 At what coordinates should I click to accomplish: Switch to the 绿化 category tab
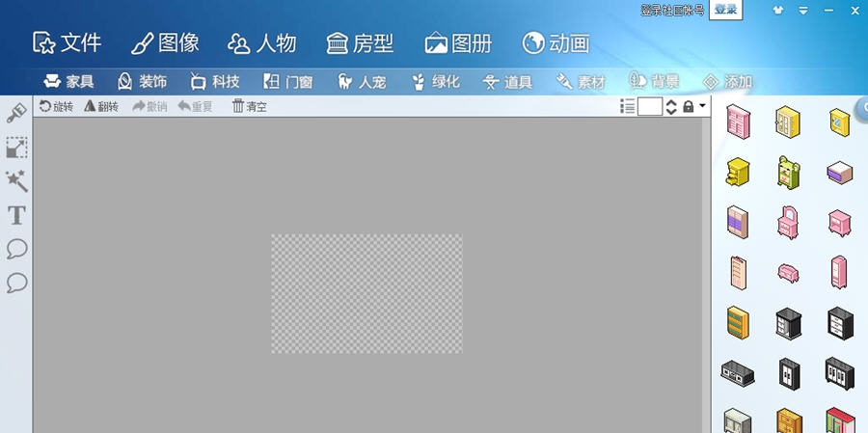(435, 82)
